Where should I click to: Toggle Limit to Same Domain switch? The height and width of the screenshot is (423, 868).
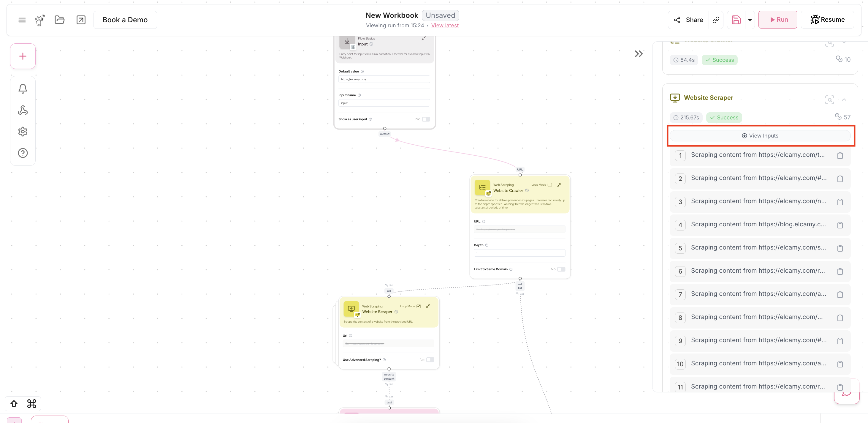[561, 269]
